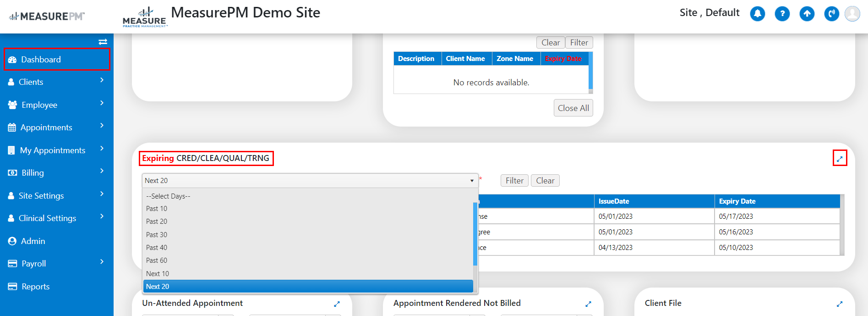Image resolution: width=868 pixels, height=316 pixels.
Task: Toggle sidebar collapse arrows icon
Action: tap(103, 42)
